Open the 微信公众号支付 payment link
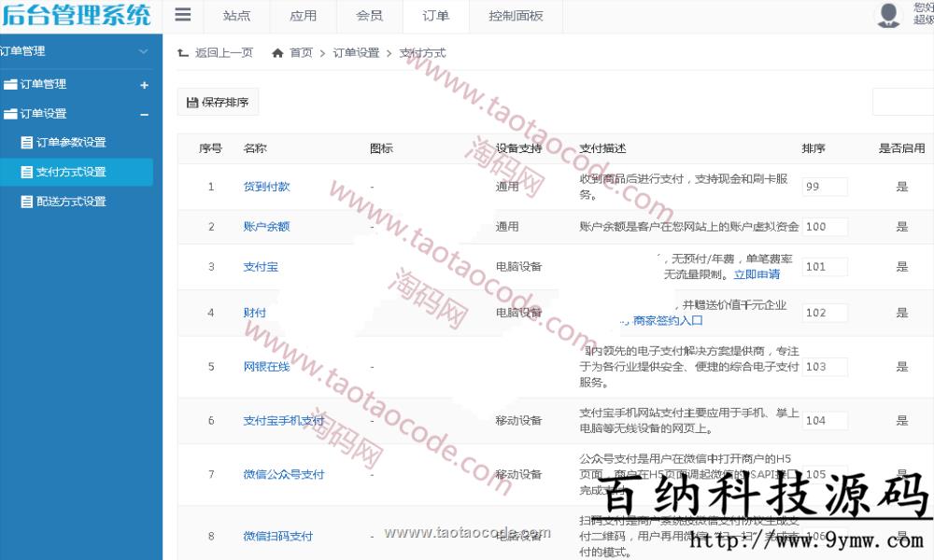Screen dimensions: 934x560 click(x=284, y=474)
